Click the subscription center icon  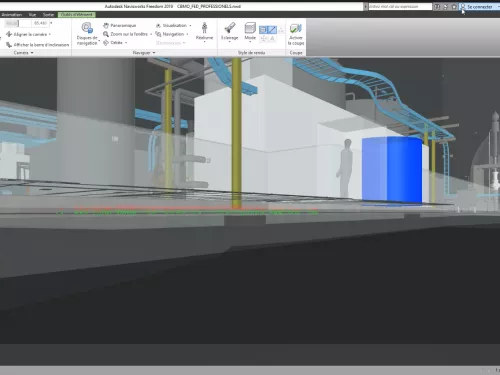point(446,7)
